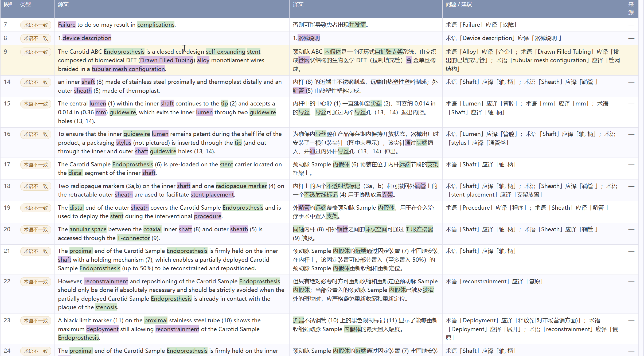Click highlighted 'self-expanding' in row 9 source
Viewport: 644px width, 356px height.
pyautogui.click(x=225, y=52)
